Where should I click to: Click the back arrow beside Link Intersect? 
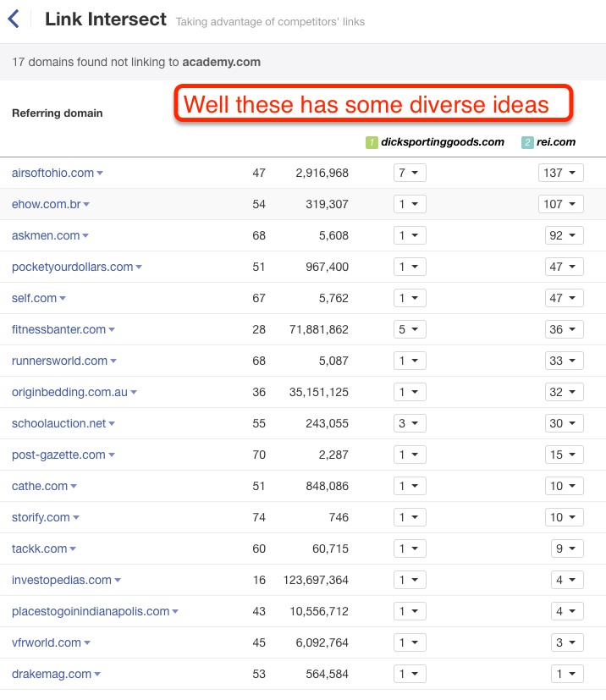tap(13, 19)
